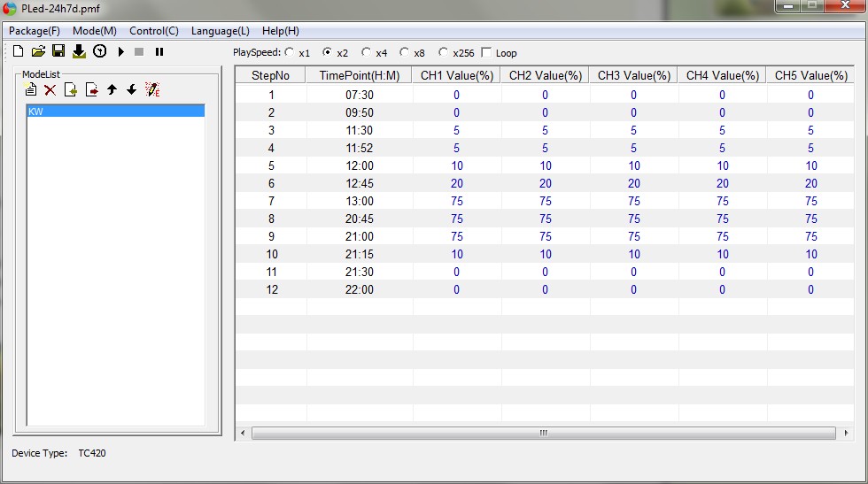The image size is (868, 484).
Task: Click CH1 value 20 in step 6
Action: pyautogui.click(x=457, y=184)
